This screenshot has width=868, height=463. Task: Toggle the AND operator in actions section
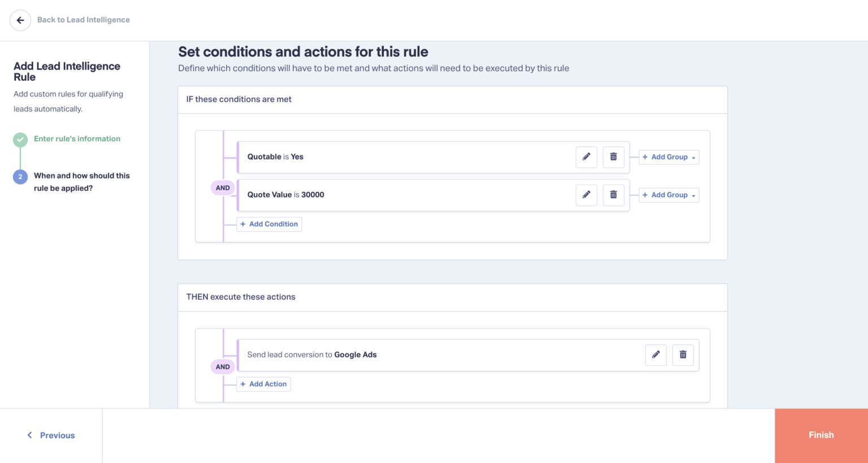pyautogui.click(x=222, y=366)
